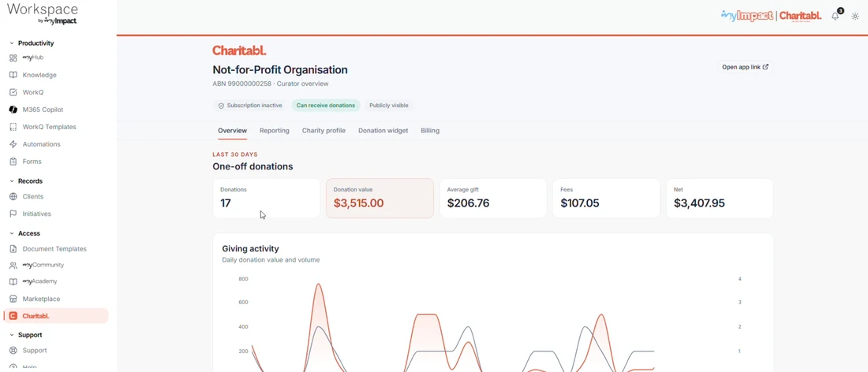
Task: Switch to the Reporting tab
Action: tap(275, 131)
